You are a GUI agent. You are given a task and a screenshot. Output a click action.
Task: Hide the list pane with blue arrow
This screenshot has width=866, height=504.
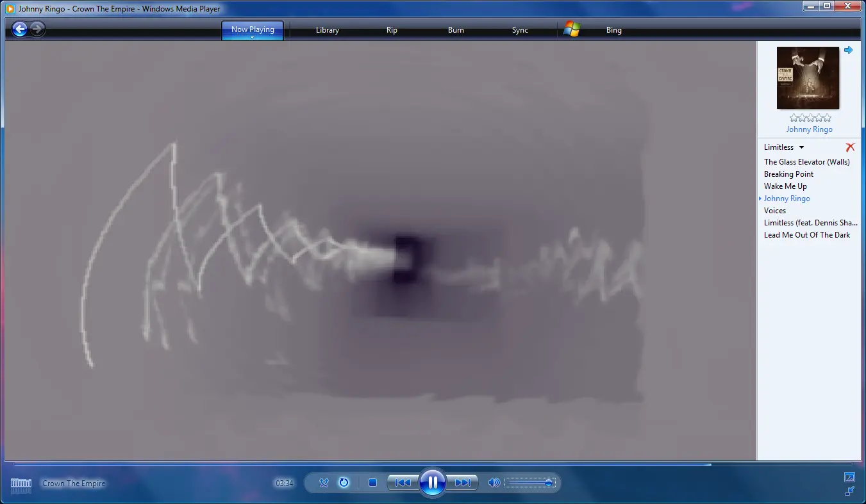848,50
